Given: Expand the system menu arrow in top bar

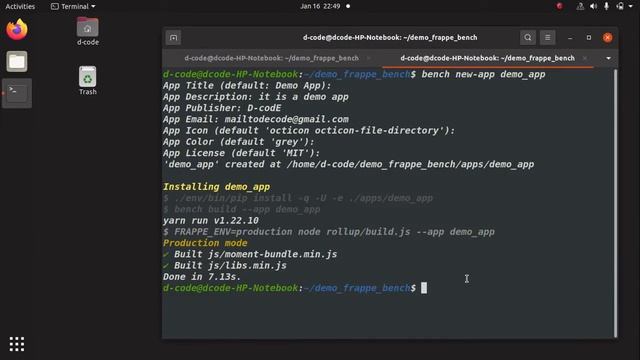Looking at the screenshot, I should click(631, 7).
